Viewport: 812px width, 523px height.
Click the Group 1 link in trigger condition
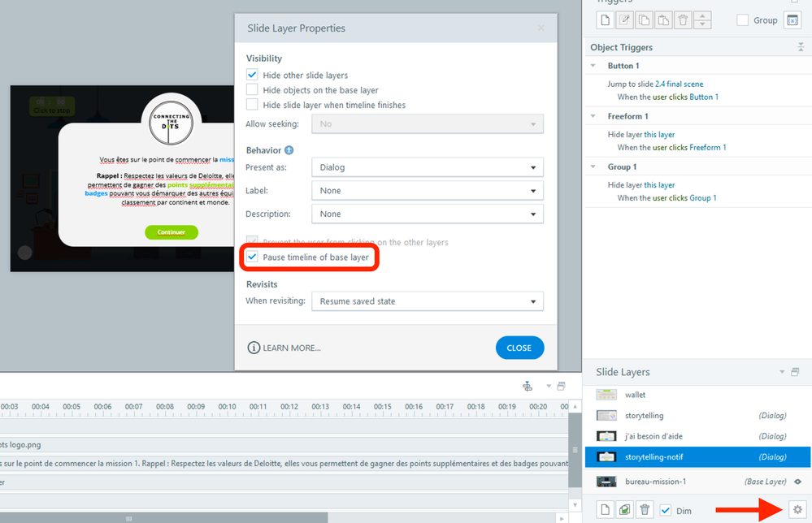[x=703, y=197]
